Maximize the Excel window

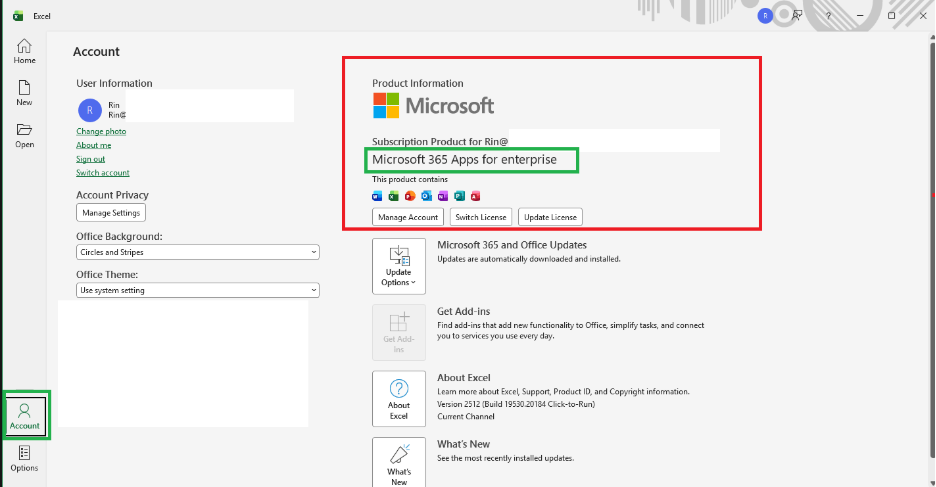click(x=891, y=16)
